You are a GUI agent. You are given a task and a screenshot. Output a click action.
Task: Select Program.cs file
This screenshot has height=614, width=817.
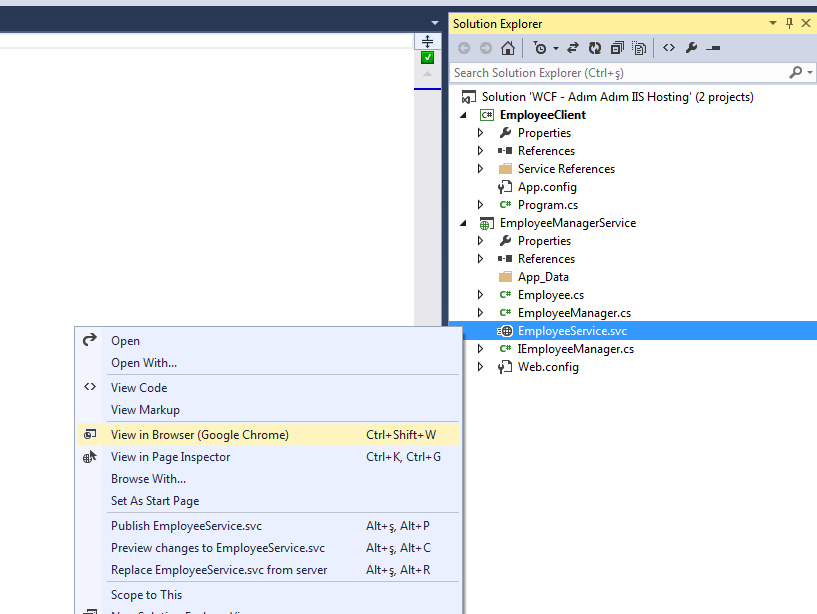tap(548, 205)
